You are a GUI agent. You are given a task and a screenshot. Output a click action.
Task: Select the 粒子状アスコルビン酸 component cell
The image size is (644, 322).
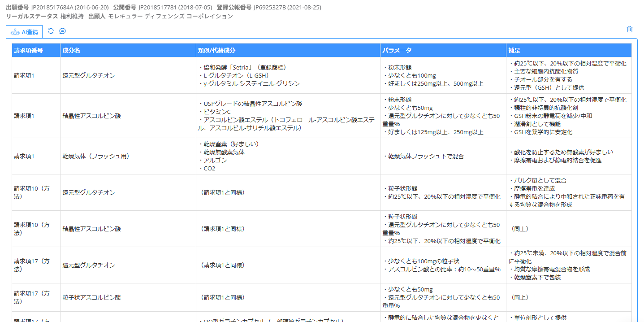(91, 297)
